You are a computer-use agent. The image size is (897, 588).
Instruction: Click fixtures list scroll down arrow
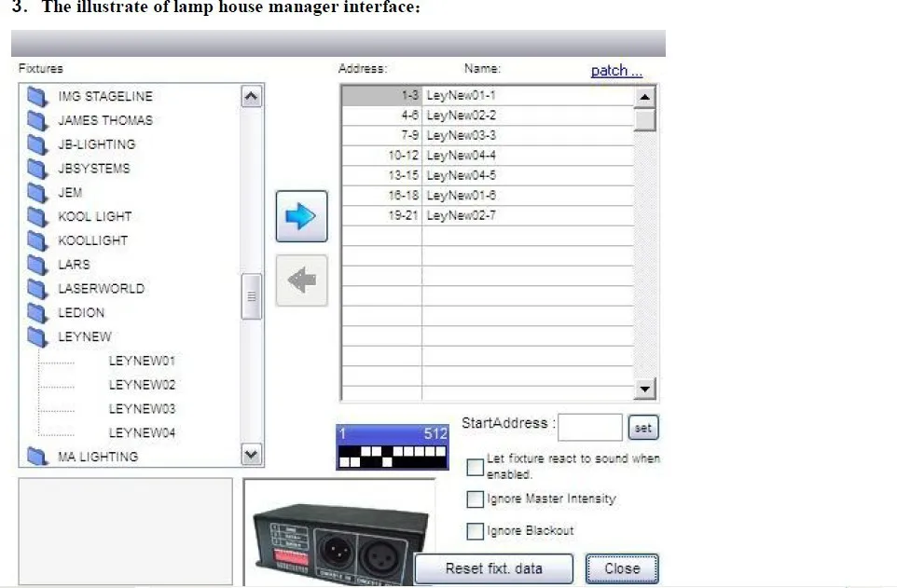[251, 455]
